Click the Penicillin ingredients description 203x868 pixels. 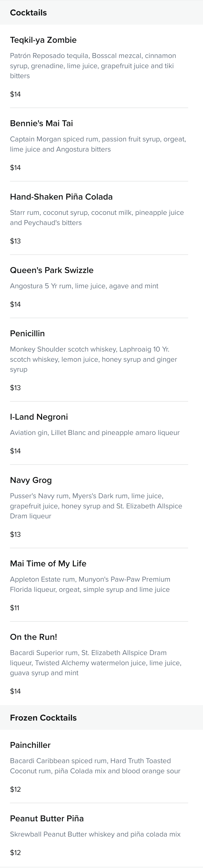[94, 359]
